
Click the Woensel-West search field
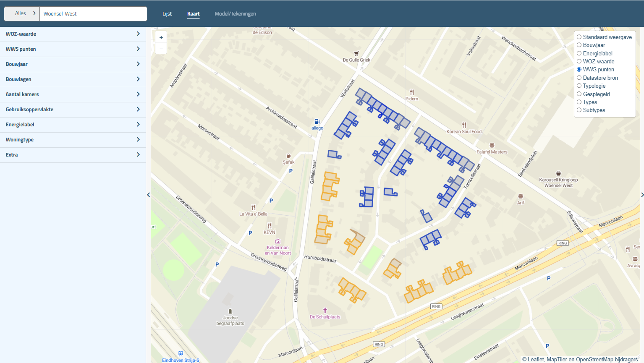point(93,13)
